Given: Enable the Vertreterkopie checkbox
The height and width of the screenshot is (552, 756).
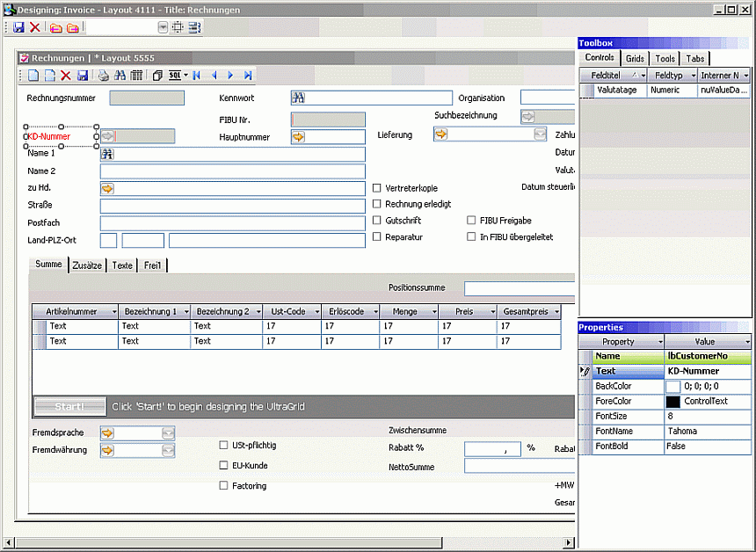Looking at the screenshot, I should [377, 188].
